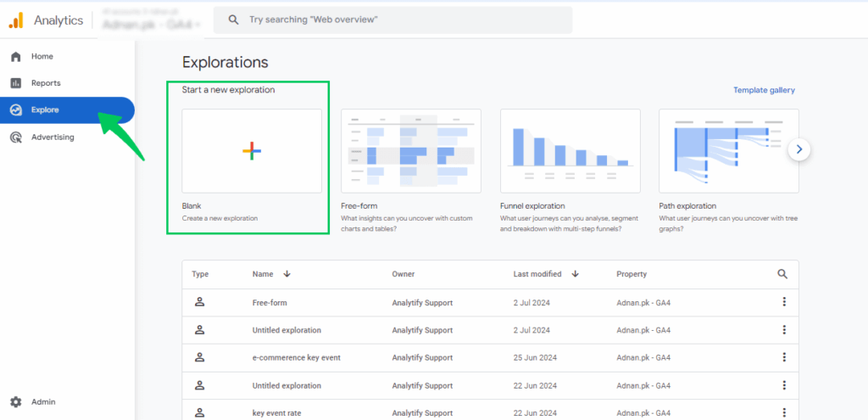This screenshot has height=420, width=868.
Task: Sort explorations by Name column arrow
Action: pyautogui.click(x=287, y=274)
